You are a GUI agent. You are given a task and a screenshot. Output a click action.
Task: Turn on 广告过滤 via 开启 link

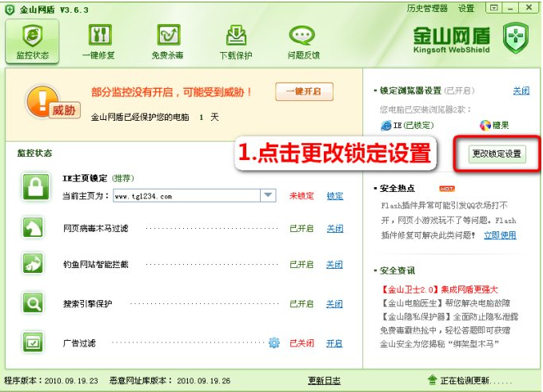[x=334, y=343]
